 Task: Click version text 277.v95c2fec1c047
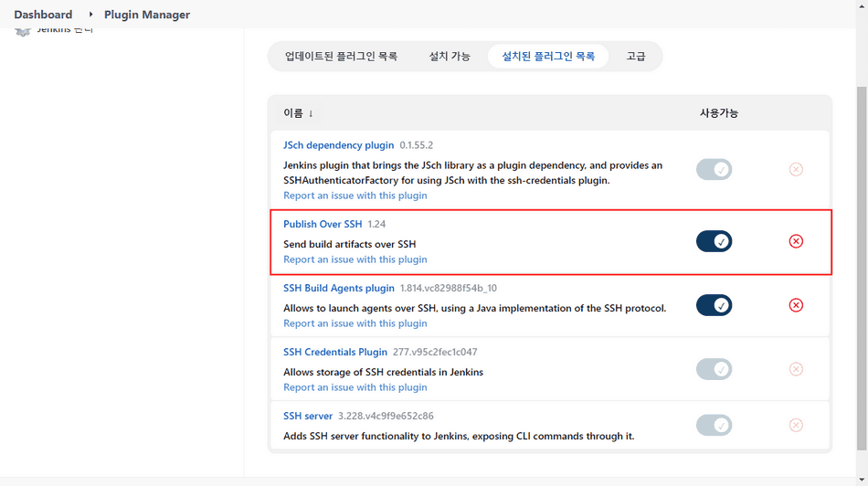tap(435, 352)
